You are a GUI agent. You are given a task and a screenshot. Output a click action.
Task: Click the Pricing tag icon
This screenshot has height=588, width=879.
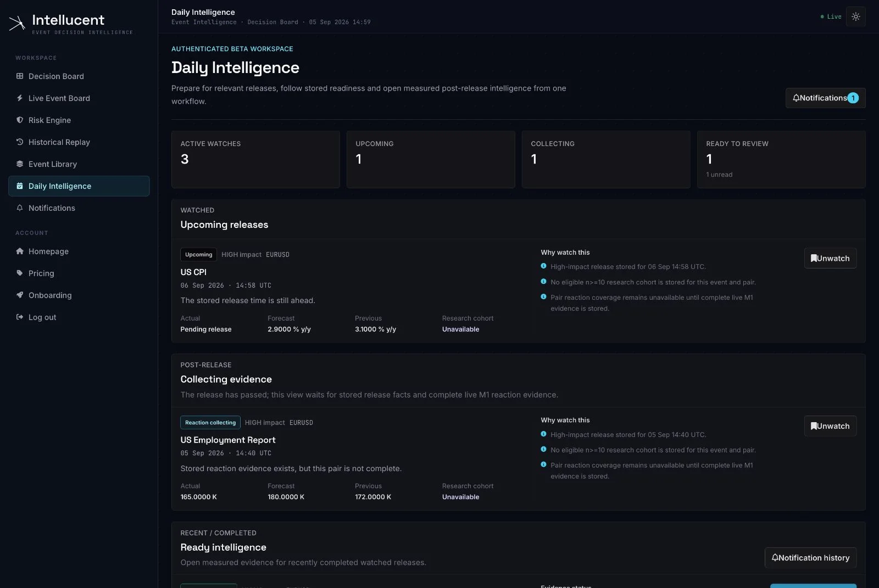click(x=20, y=273)
